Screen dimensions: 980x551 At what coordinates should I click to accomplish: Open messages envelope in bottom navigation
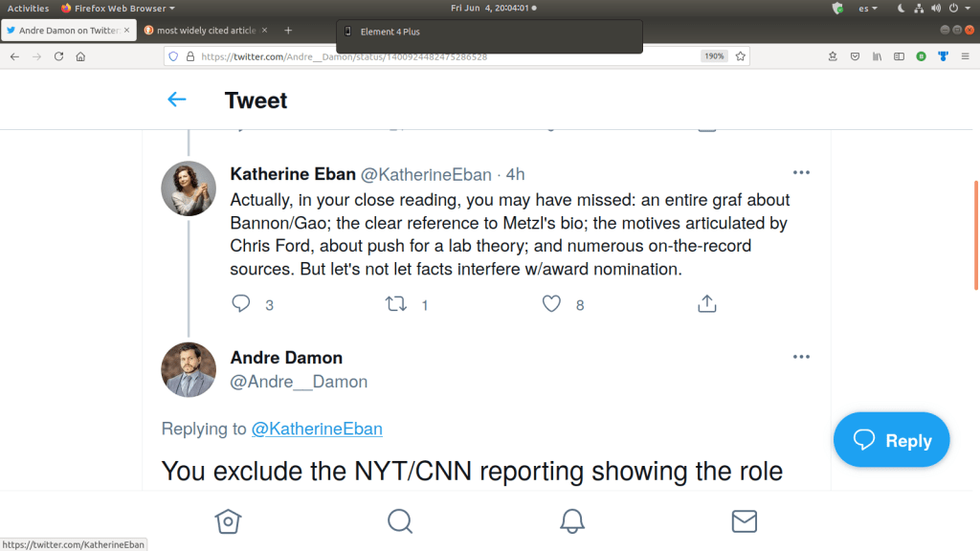point(745,520)
